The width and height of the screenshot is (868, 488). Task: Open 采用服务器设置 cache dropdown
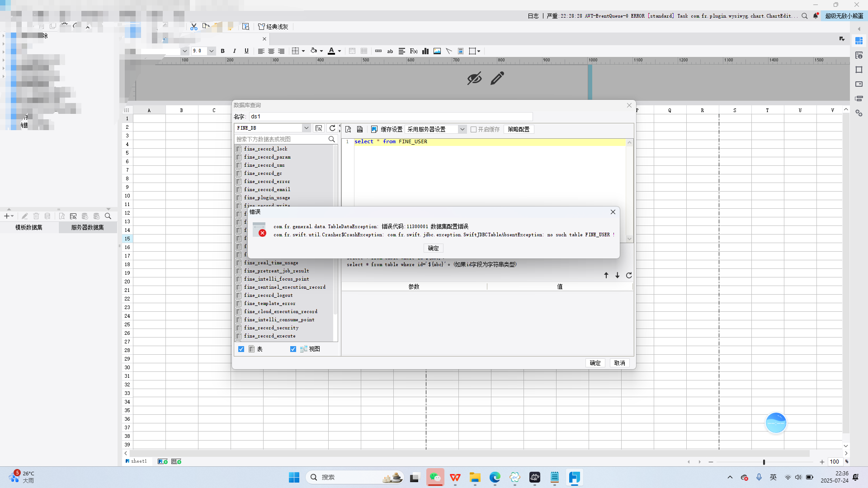pos(462,129)
